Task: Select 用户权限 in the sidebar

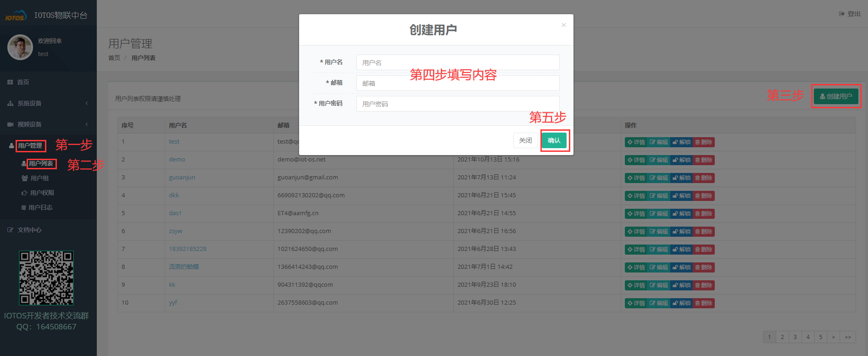Action: (x=42, y=193)
